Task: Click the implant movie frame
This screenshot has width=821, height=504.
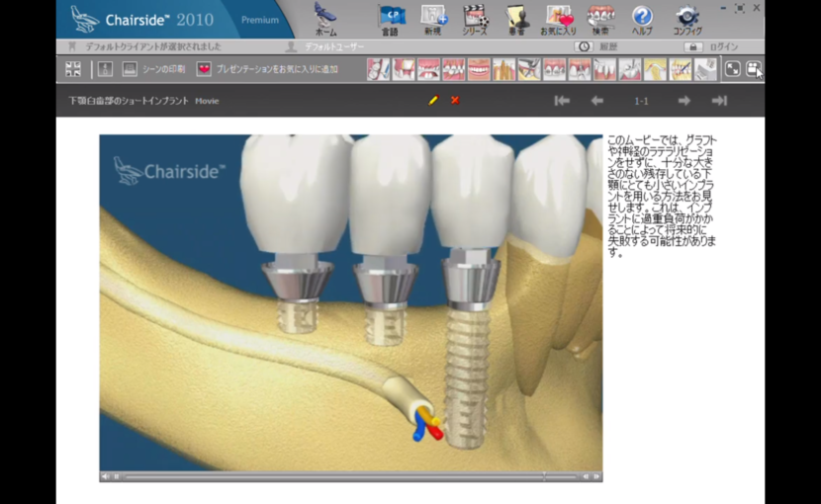Action: point(351,302)
